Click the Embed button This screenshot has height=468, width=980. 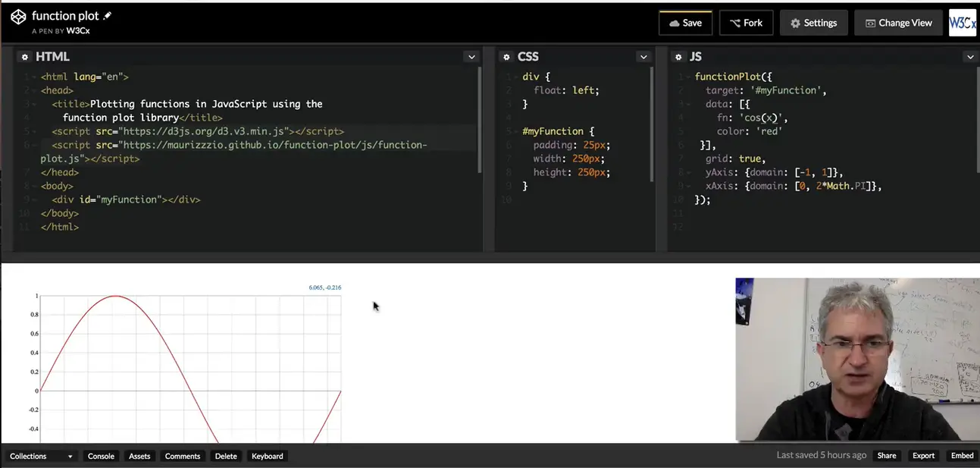[x=962, y=456]
